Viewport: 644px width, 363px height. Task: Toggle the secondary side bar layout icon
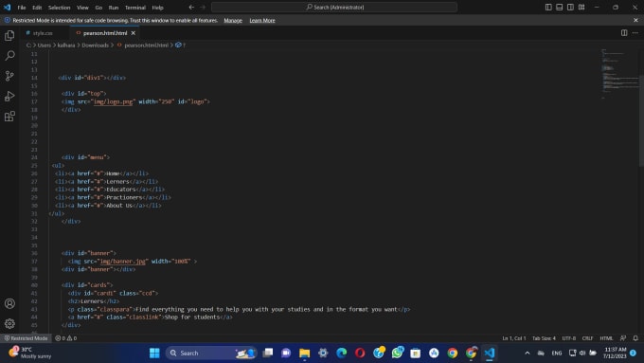(x=570, y=7)
